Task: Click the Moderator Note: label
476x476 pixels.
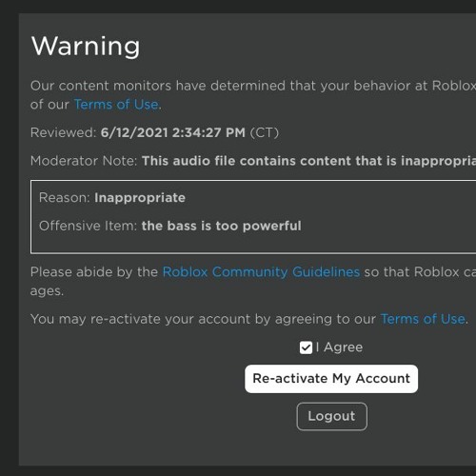Action: click(84, 161)
